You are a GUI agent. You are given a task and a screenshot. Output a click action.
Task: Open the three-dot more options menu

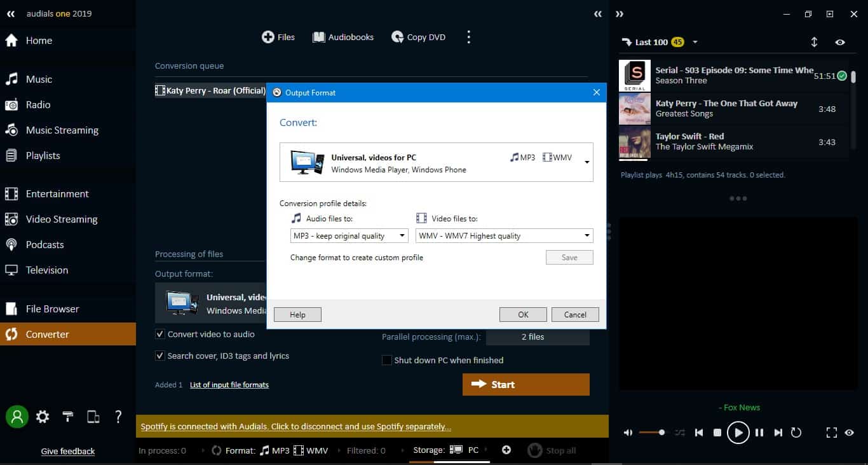tap(469, 37)
